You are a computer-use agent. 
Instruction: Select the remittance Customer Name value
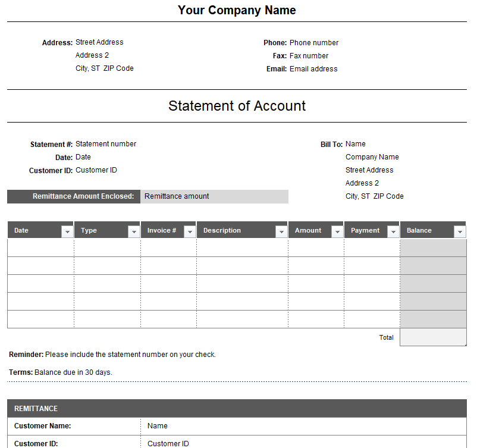click(x=158, y=426)
